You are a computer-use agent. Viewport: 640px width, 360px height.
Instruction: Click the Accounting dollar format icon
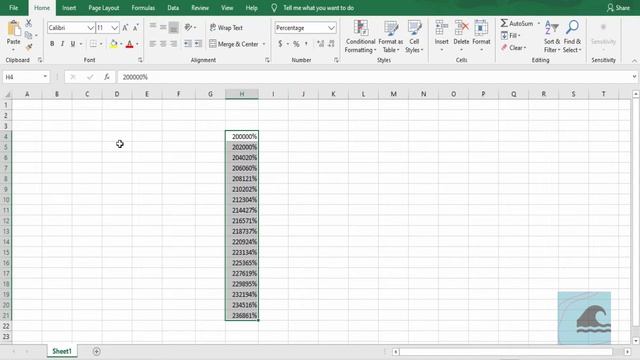tap(280, 44)
